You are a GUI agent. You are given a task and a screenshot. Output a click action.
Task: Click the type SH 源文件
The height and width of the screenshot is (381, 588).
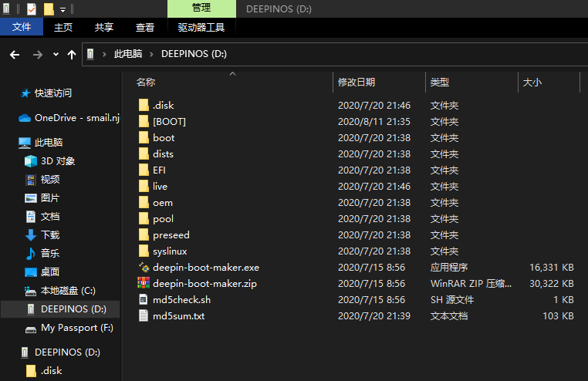[452, 300]
